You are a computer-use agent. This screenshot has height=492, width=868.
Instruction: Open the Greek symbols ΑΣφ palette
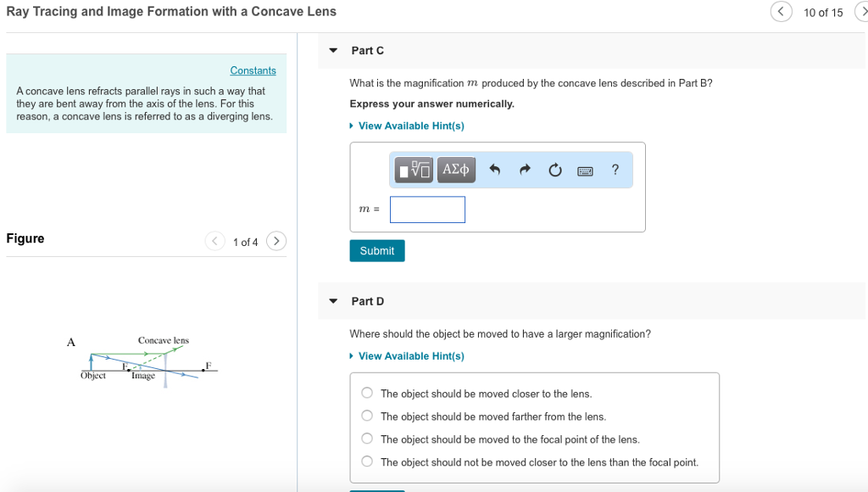click(x=455, y=170)
